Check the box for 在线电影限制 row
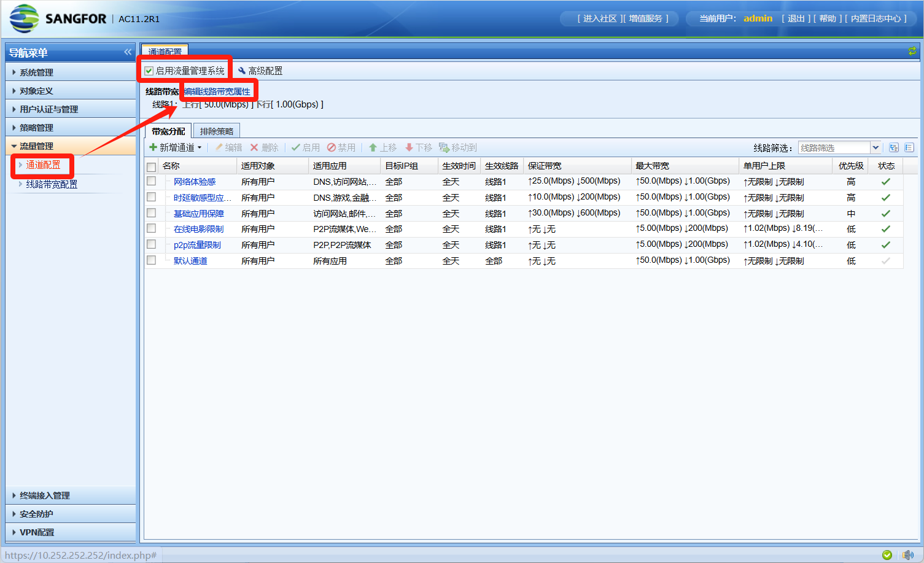The width and height of the screenshot is (924, 563). click(151, 228)
